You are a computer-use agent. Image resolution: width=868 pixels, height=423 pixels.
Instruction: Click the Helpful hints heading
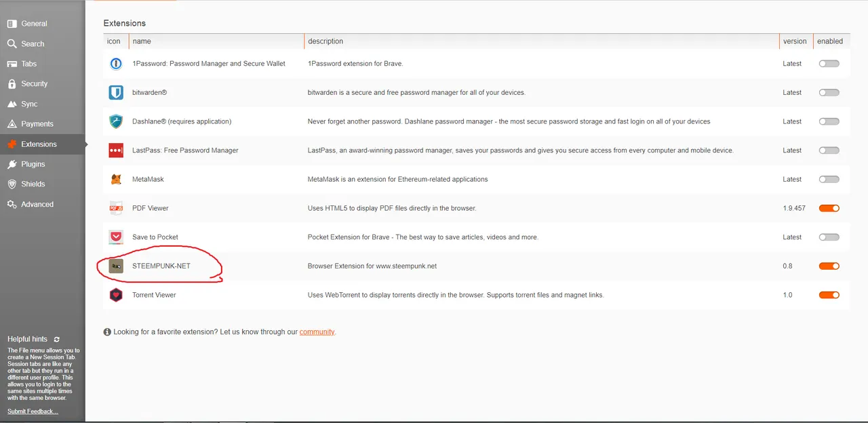pos(28,339)
